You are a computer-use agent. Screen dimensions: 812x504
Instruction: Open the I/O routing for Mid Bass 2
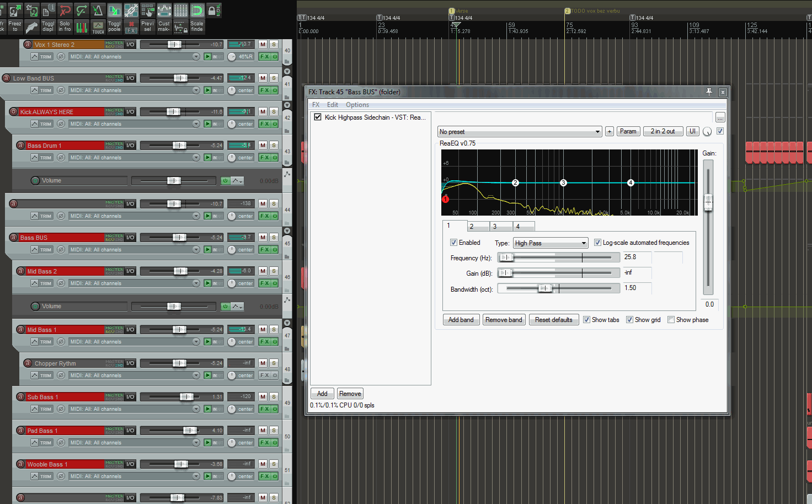[130, 271]
